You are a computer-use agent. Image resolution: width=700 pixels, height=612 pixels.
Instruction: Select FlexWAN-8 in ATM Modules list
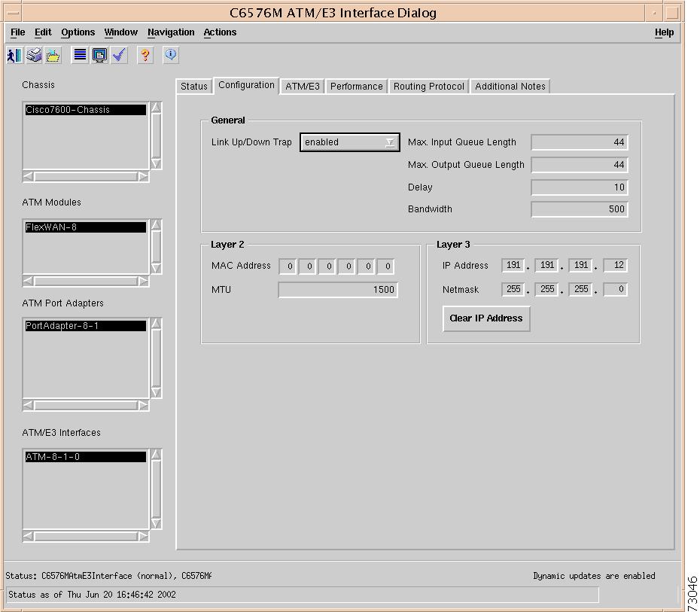[x=85, y=227]
